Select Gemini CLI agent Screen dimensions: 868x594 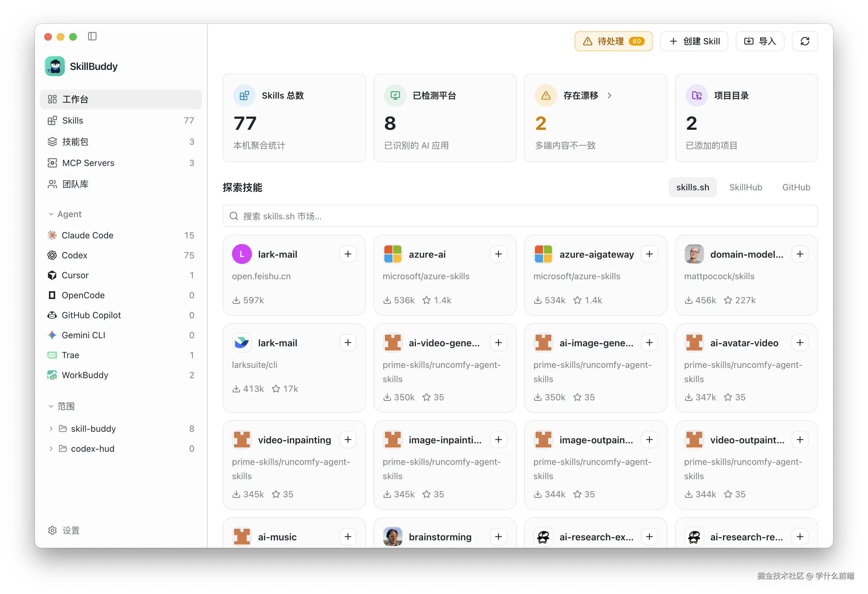tap(121, 335)
